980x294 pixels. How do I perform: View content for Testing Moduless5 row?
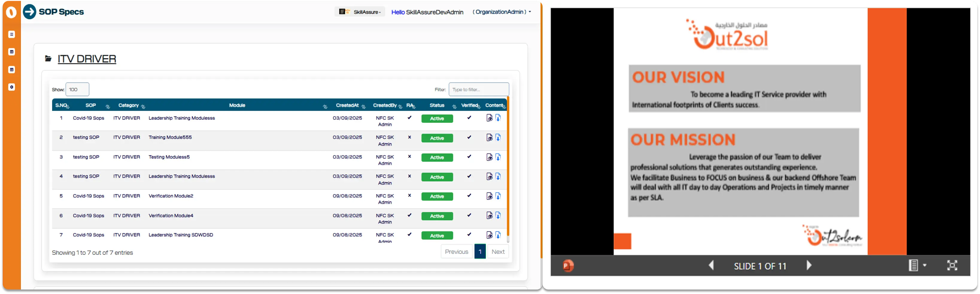coord(490,158)
